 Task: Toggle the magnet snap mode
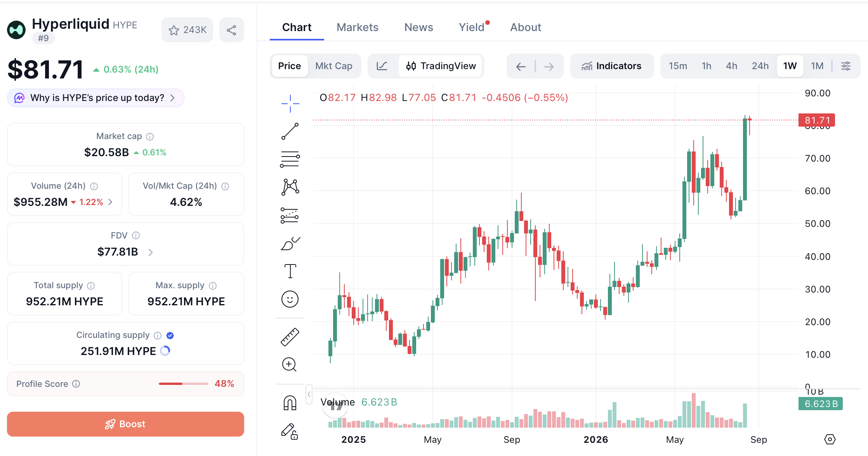coord(290,403)
